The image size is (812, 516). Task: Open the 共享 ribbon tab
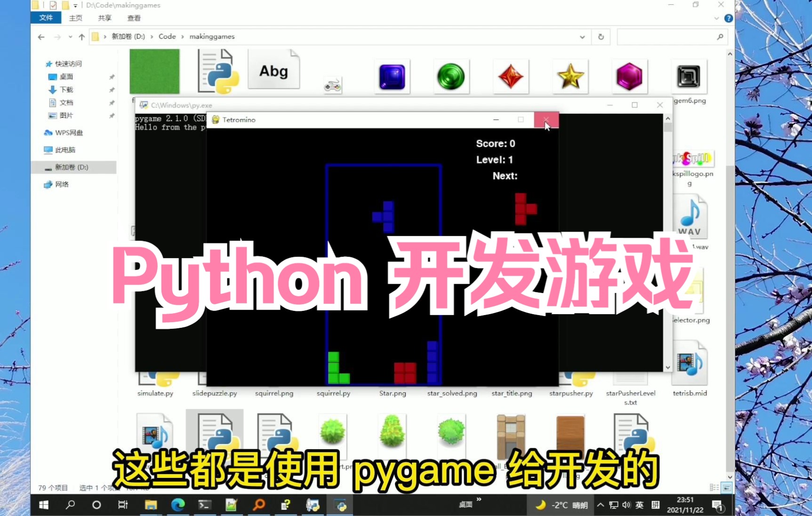point(105,18)
